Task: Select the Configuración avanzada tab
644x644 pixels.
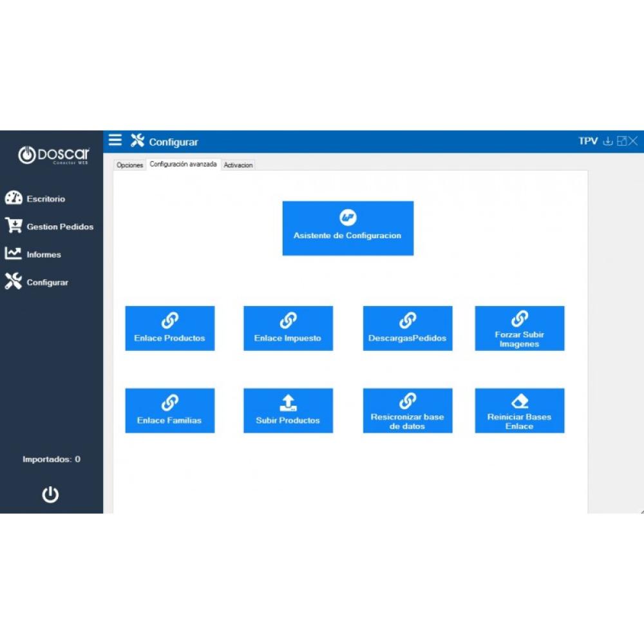Action: coord(184,164)
